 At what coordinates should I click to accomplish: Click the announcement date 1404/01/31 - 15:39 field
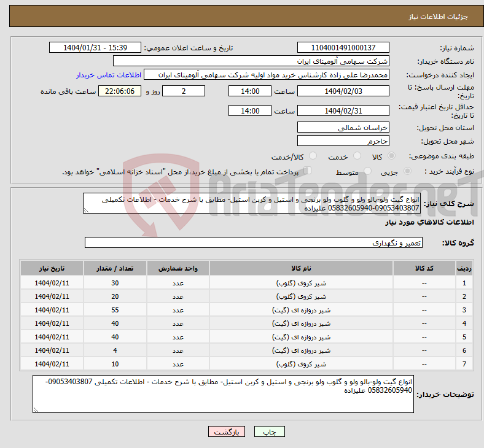pyautogui.click(x=95, y=48)
